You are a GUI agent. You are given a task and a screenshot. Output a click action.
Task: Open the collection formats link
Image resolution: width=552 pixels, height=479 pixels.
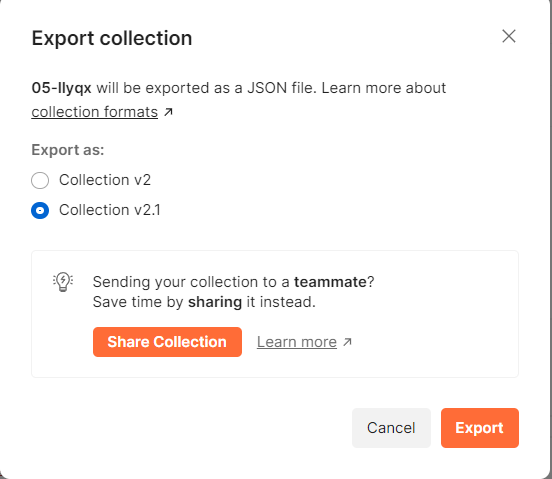click(x=95, y=112)
